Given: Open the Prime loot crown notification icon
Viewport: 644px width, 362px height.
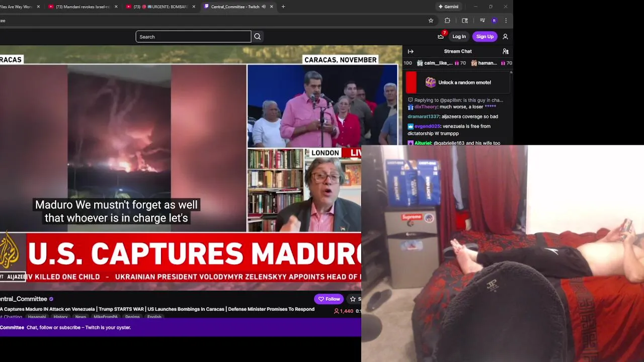Looking at the screenshot, I should click(x=441, y=36).
